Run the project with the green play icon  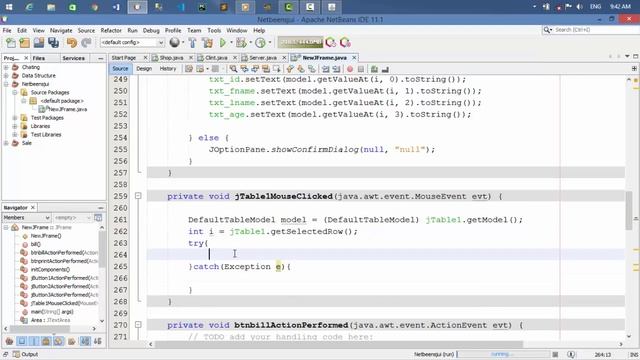coord(222,42)
